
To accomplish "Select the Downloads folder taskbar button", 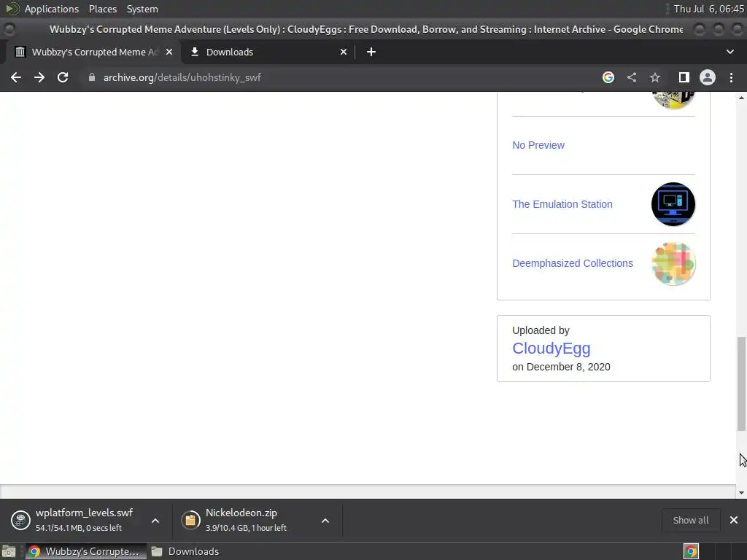I will (x=186, y=551).
